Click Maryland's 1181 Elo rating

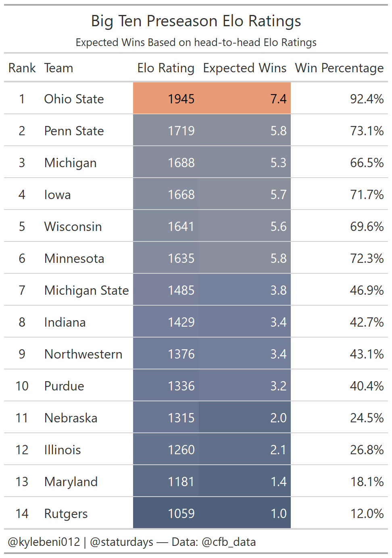181,482
